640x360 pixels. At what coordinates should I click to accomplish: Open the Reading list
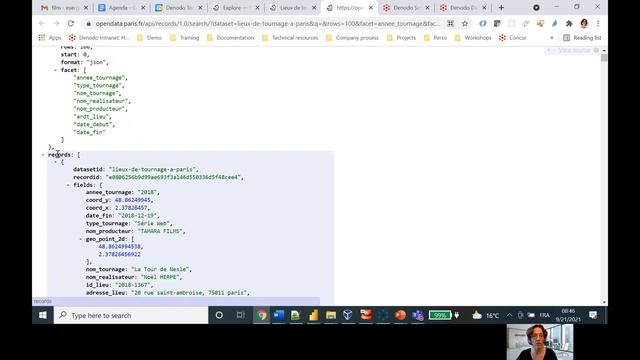pyautogui.click(x=582, y=38)
